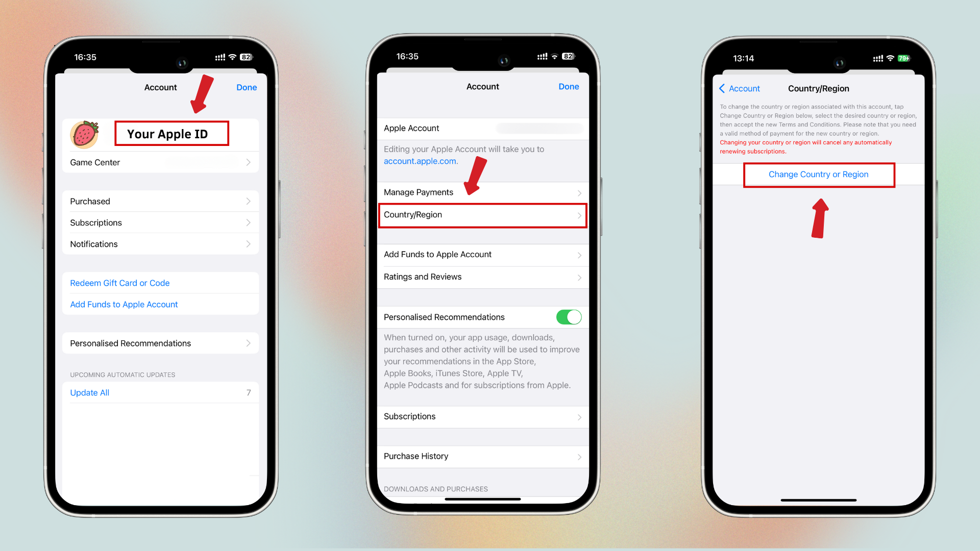Tap the Game Center chevron arrow

click(x=250, y=162)
